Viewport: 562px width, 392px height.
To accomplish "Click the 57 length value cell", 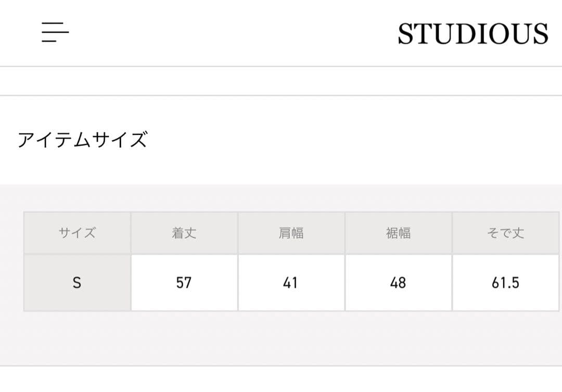I will (184, 283).
